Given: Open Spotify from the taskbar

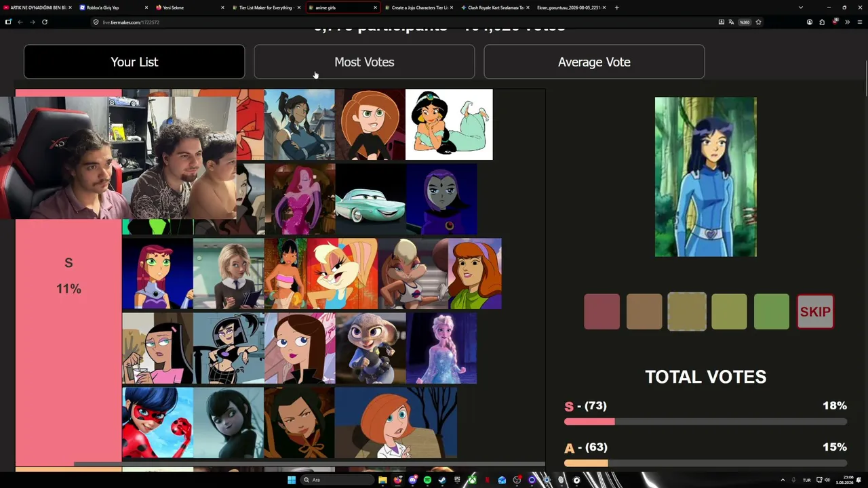Looking at the screenshot, I should tap(427, 480).
